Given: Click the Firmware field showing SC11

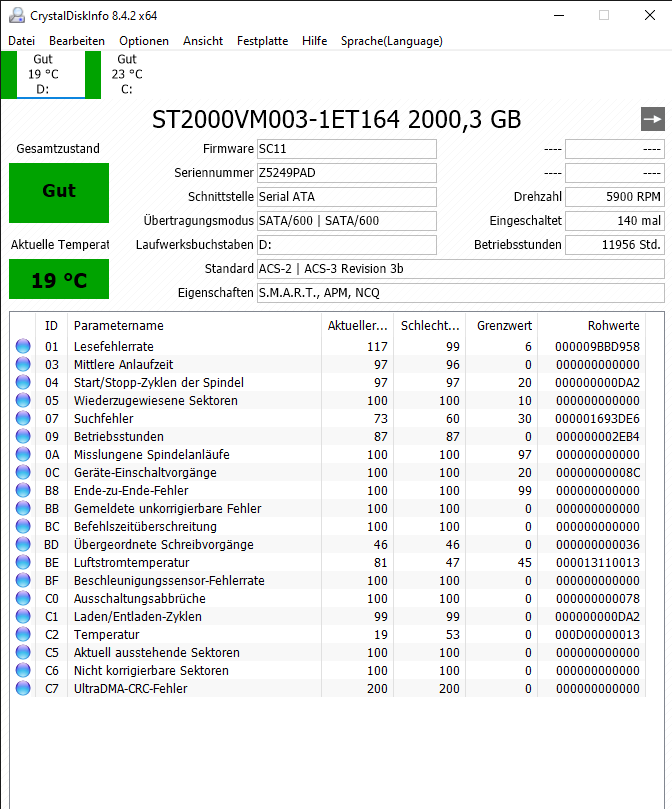Looking at the screenshot, I should point(347,149).
